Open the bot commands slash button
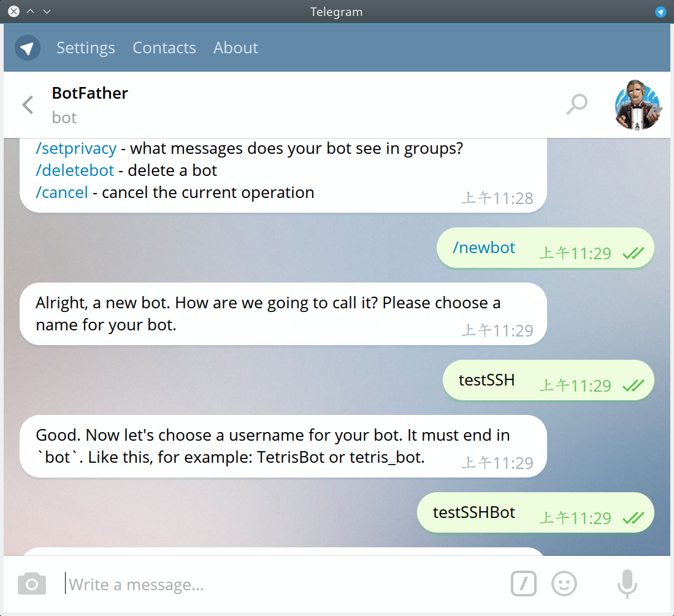Screen dimensions: 674x616 click(x=524, y=584)
